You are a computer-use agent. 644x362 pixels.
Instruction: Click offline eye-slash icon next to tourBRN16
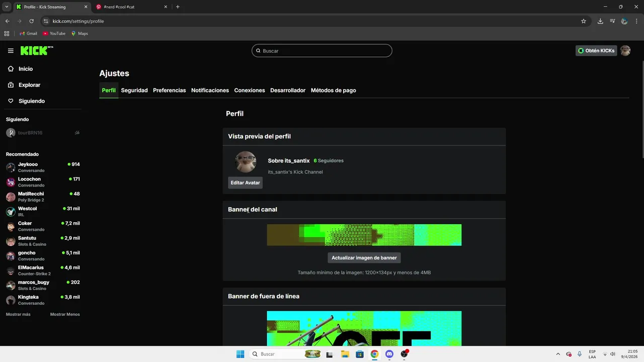coord(77,133)
